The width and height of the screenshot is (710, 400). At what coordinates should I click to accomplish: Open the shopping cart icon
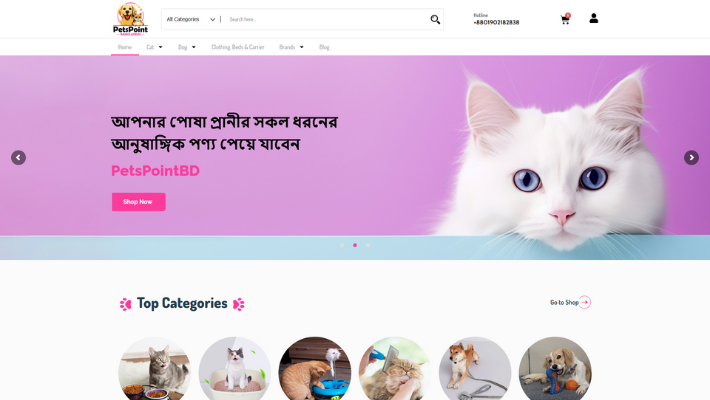click(x=565, y=19)
